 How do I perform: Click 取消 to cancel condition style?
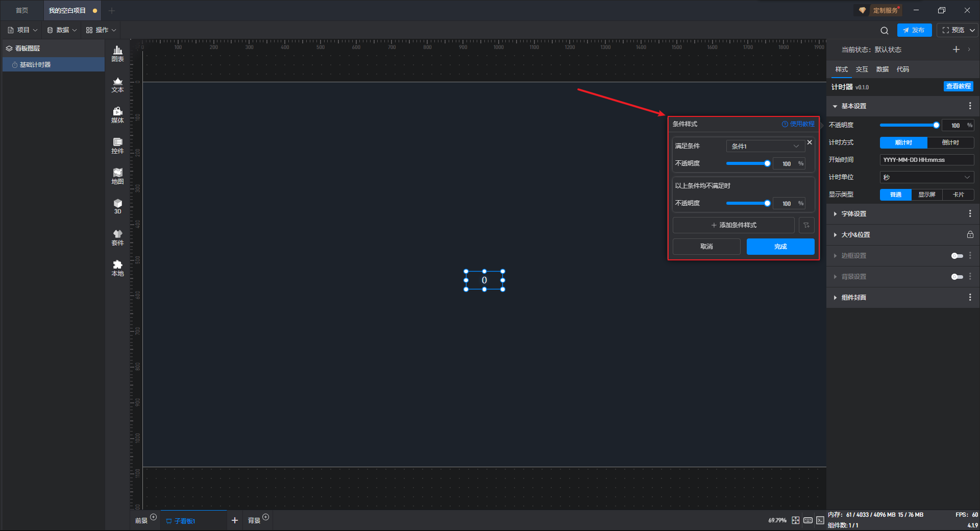(x=706, y=247)
